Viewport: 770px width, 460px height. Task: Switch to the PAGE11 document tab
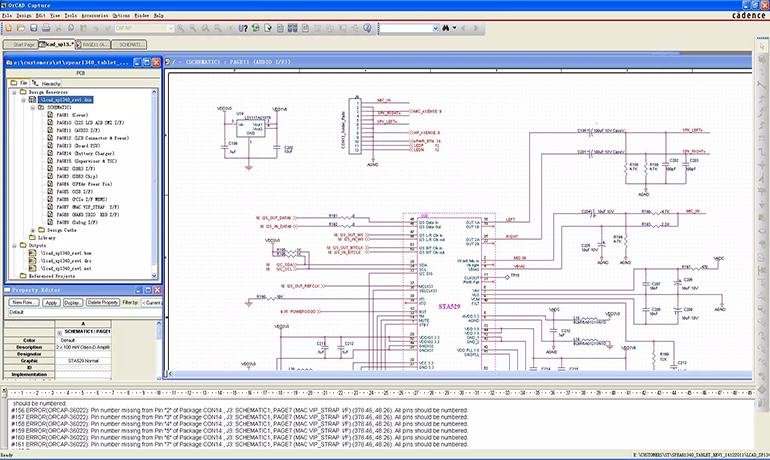[x=93, y=44]
